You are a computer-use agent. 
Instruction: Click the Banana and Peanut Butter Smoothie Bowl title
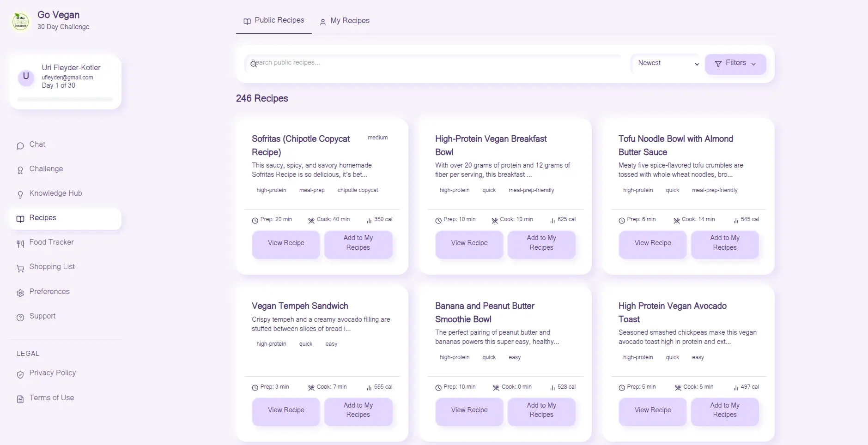[x=485, y=313]
